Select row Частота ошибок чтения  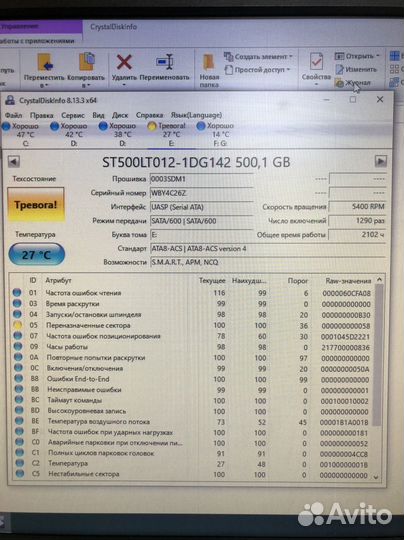tap(192, 293)
